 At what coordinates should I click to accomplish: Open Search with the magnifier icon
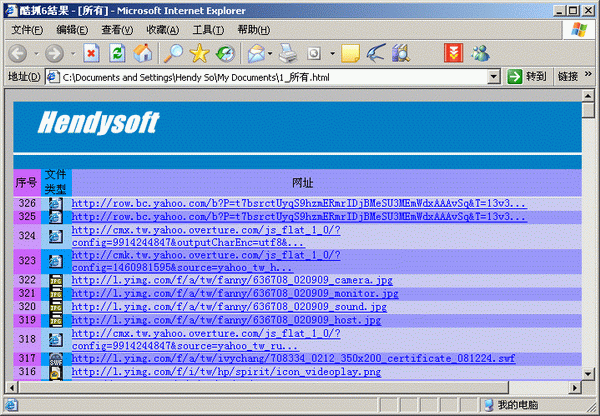pos(173,53)
